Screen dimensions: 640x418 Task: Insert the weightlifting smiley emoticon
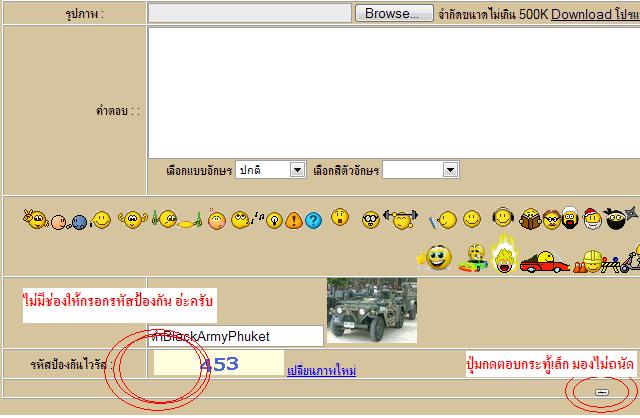(x=401, y=218)
